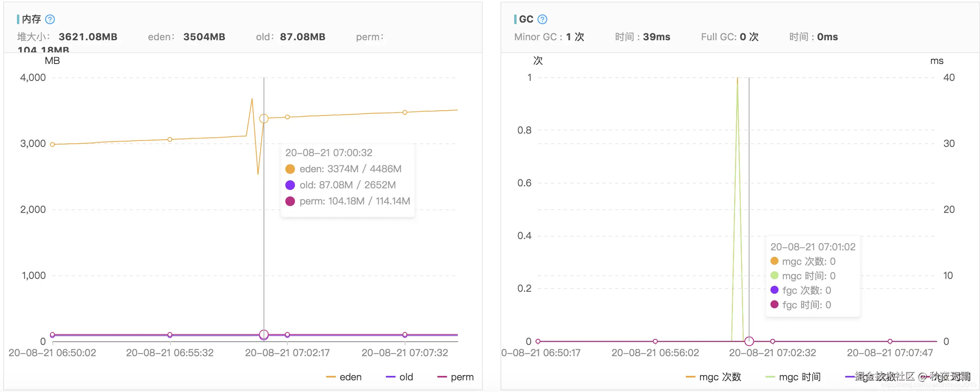Select the GC data point at 06:56:02
Screen dimensions: 980x392
655,341
